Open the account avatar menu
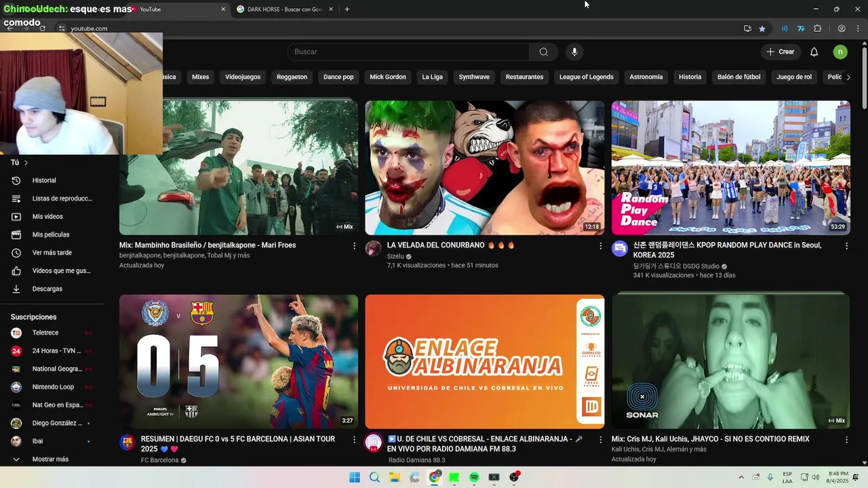 [x=840, y=52]
